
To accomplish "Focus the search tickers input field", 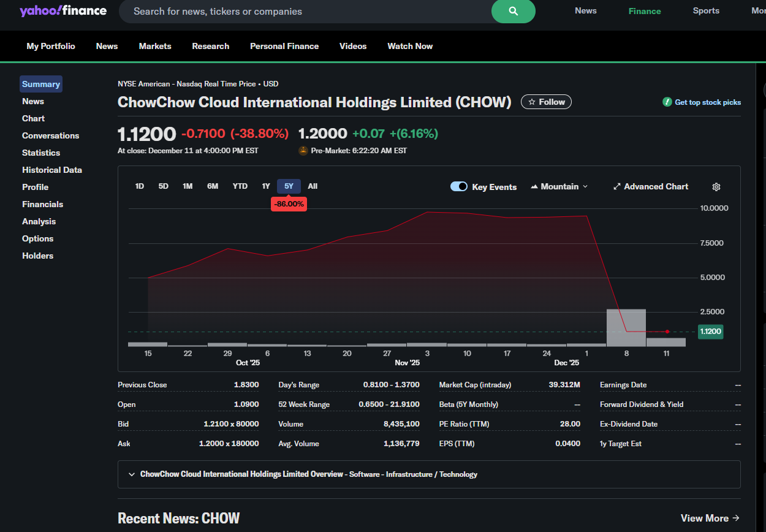I will (305, 12).
